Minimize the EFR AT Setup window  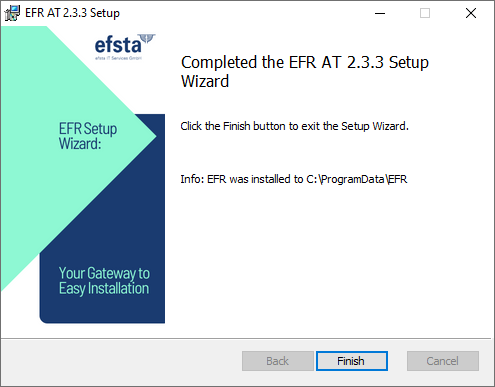(380, 13)
